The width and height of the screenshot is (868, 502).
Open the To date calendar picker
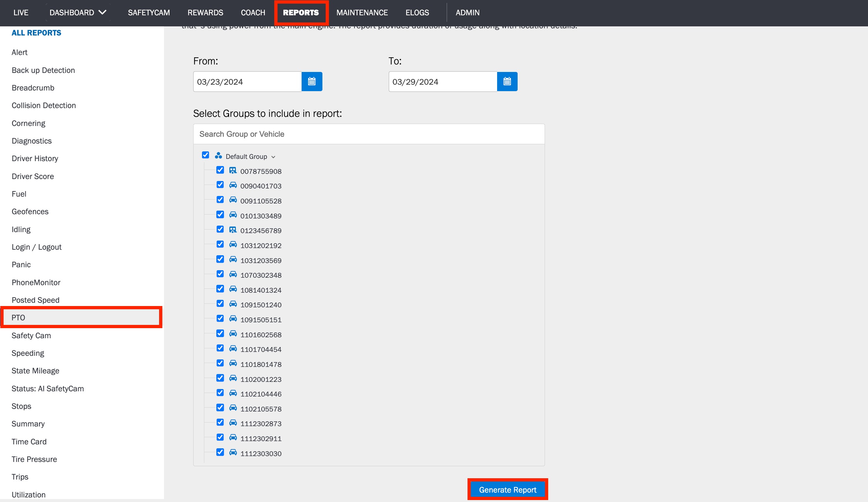tap(507, 82)
